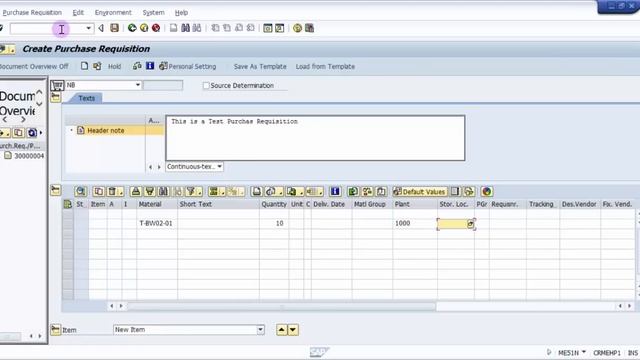Click the Default Values button
The height and width of the screenshot is (360, 640).
tap(420, 191)
